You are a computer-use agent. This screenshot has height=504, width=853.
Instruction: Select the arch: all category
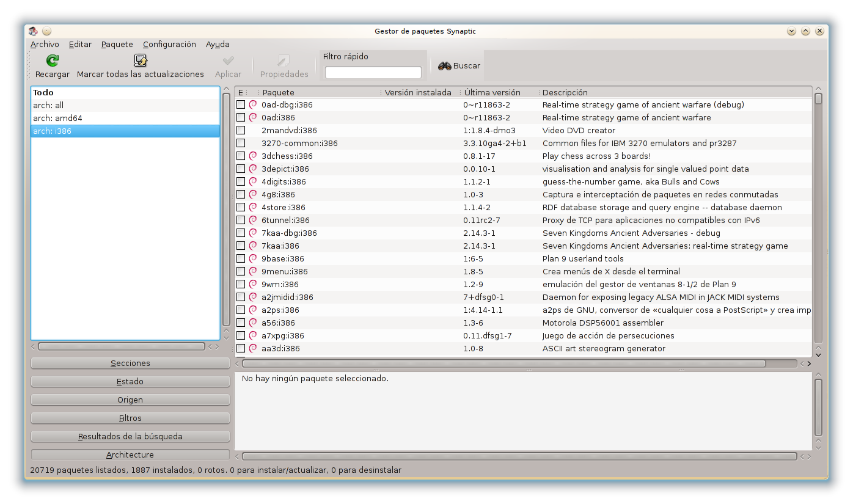pyautogui.click(x=125, y=105)
